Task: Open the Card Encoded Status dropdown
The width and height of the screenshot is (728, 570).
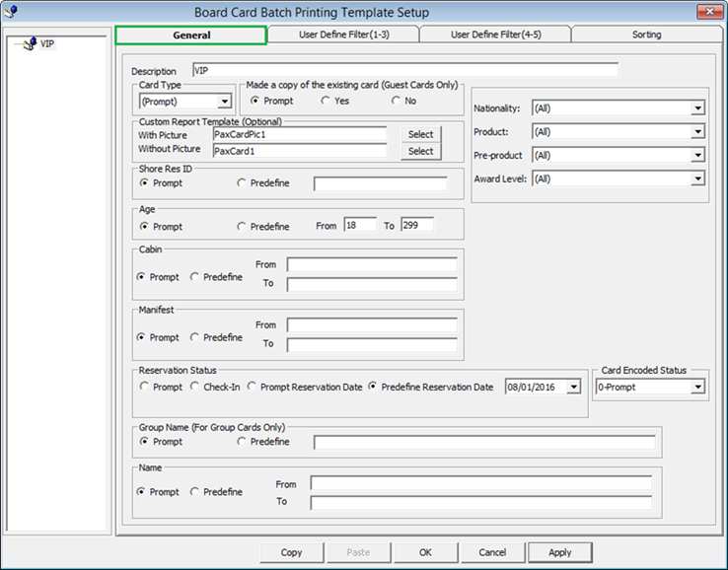Action: [697, 388]
